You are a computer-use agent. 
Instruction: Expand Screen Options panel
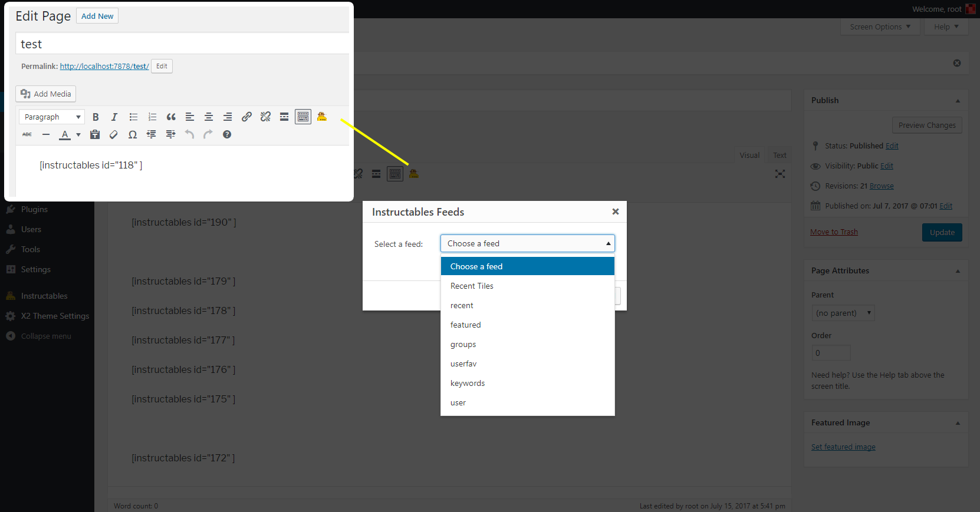(x=880, y=27)
